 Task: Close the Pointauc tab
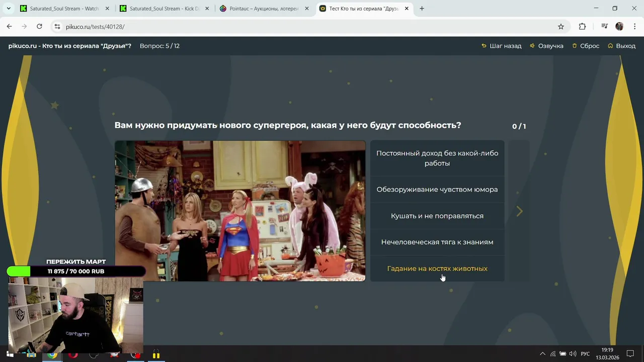coord(307,9)
